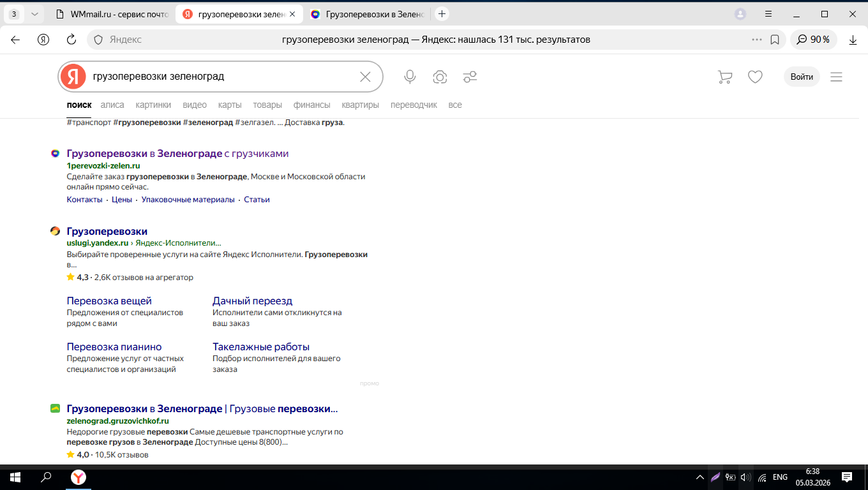Open network settings from the tray
Viewport: 868px width, 490px height.
[762, 477]
